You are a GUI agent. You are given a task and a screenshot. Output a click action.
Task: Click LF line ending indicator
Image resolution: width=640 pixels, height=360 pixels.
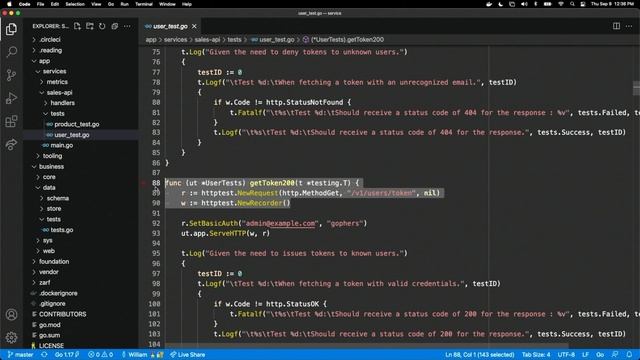(585, 355)
